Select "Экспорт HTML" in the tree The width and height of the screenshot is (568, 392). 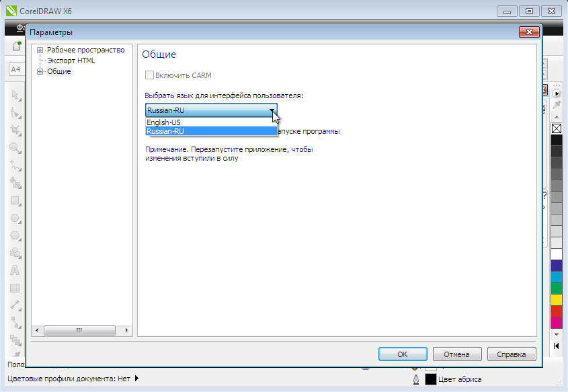[71, 61]
